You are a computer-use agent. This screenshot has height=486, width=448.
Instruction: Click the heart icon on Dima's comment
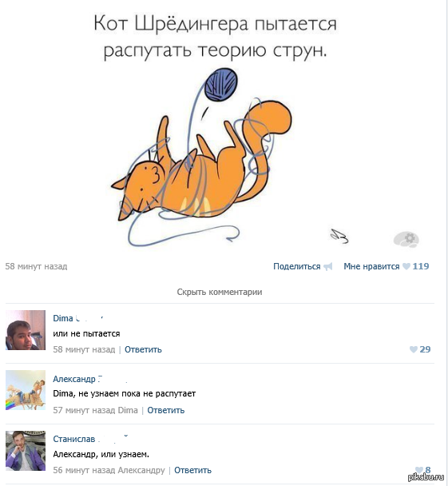coord(414,349)
